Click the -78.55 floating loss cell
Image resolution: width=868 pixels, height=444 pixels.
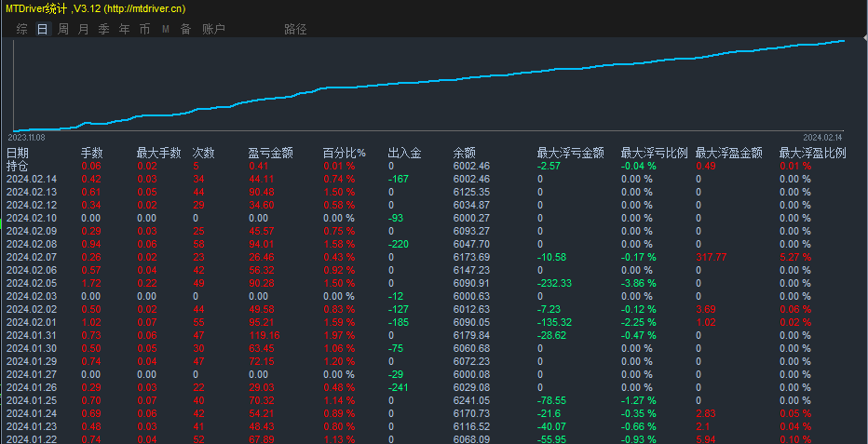tap(552, 400)
